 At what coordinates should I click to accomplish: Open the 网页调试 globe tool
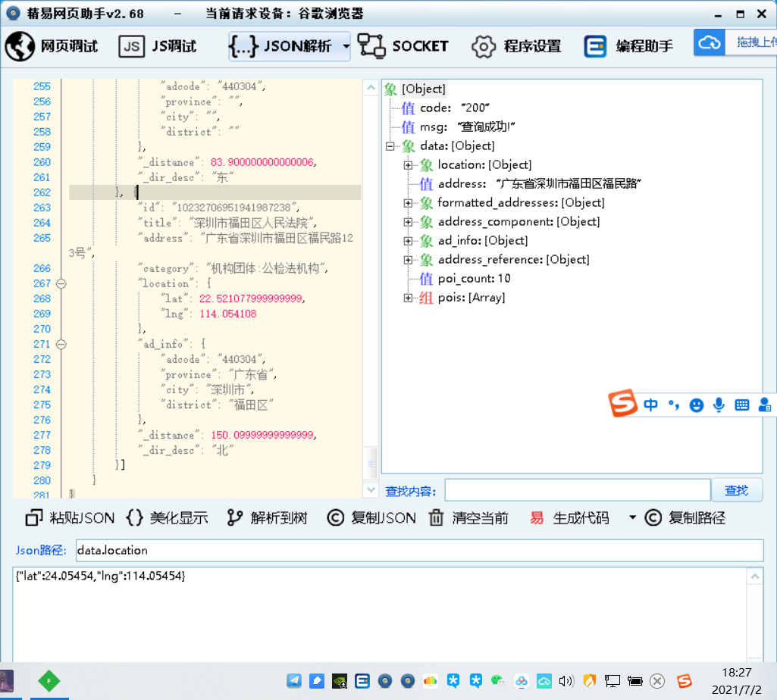52,46
